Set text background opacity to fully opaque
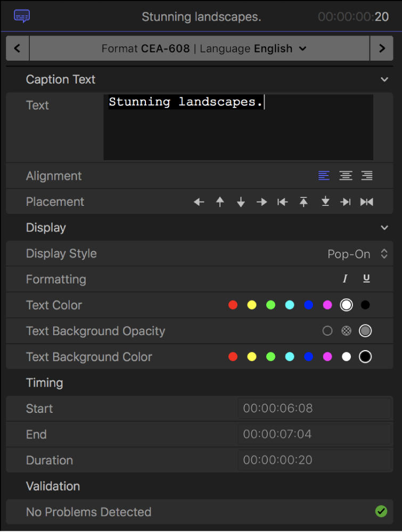402x532 pixels. coord(365,330)
